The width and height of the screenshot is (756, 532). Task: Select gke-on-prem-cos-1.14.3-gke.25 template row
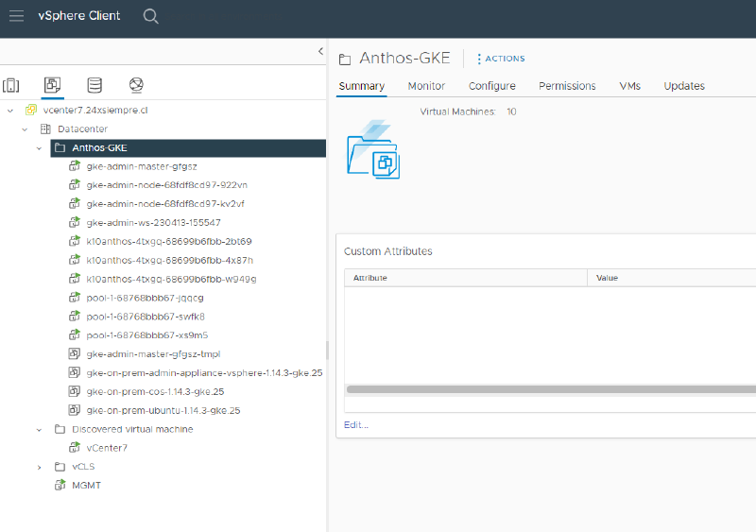(x=155, y=391)
